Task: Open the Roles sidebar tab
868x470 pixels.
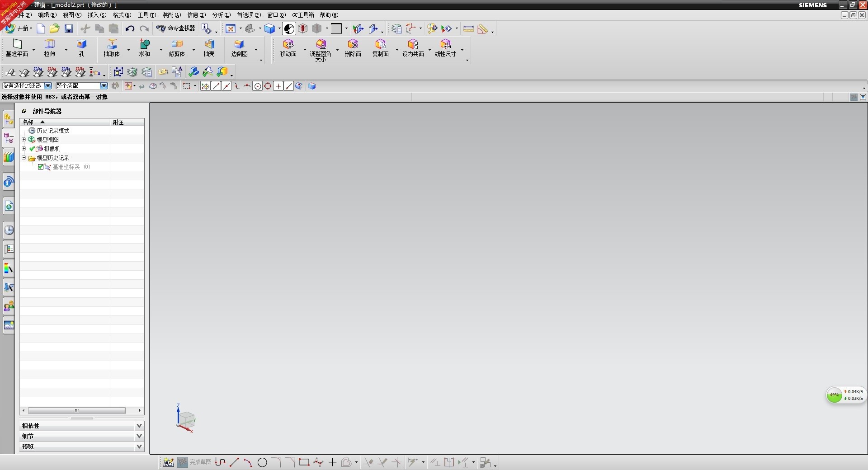Action: [x=9, y=307]
